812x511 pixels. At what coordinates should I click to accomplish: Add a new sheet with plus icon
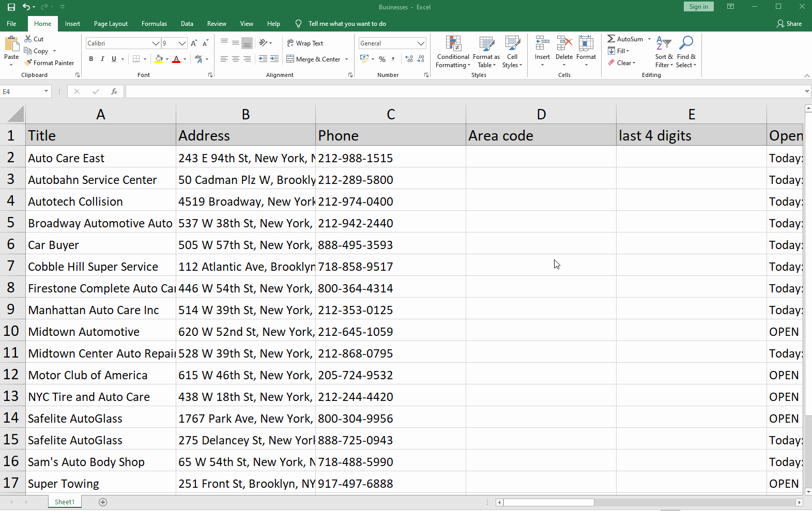tap(103, 502)
